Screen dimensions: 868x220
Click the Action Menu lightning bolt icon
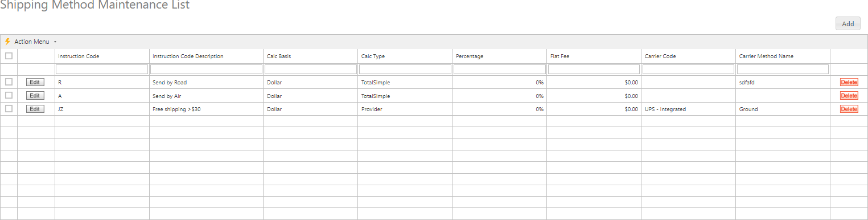7,42
